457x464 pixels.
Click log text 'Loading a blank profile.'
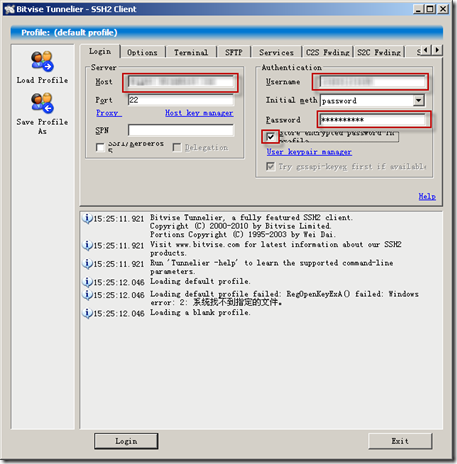point(200,313)
